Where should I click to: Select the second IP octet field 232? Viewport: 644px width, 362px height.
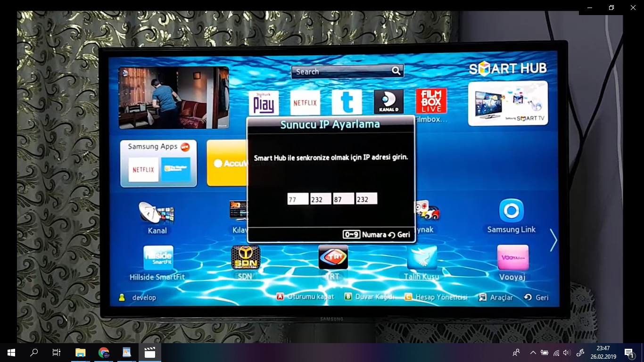point(321,199)
